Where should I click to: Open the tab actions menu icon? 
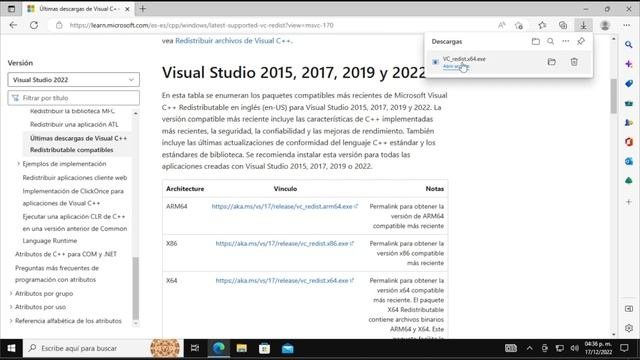pyautogui.click(x=11, y=9)
